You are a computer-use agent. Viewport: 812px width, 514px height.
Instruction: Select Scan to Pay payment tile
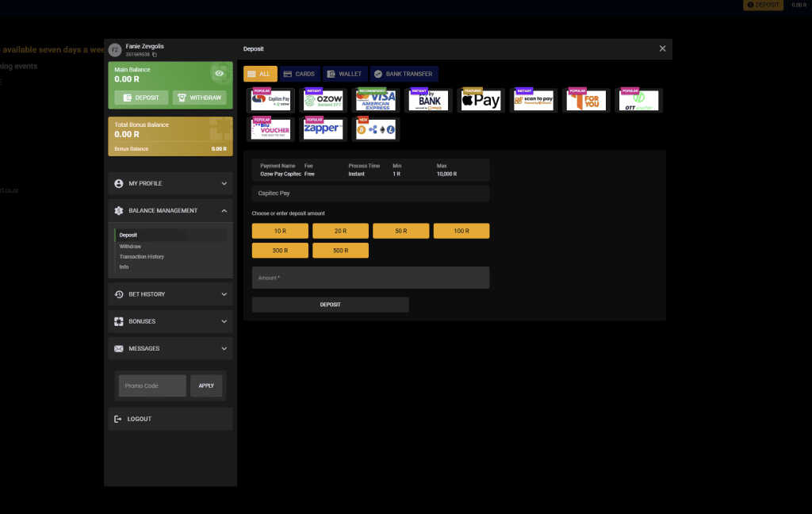pos(534,100)
